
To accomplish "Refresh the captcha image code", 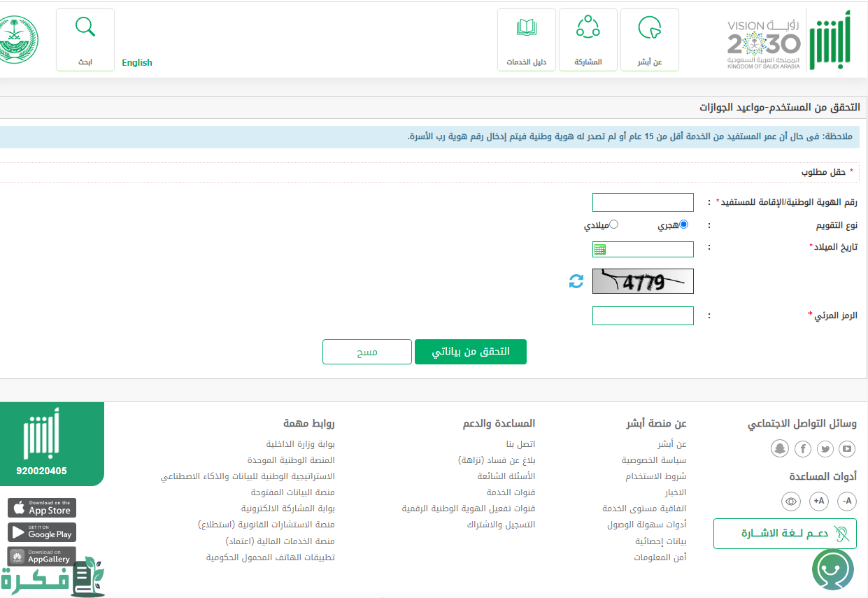I will pos(576,281).
